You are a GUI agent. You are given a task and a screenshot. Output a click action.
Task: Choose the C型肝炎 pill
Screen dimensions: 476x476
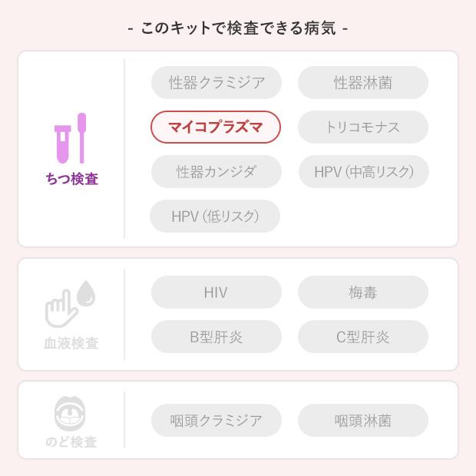pos(363,337)
